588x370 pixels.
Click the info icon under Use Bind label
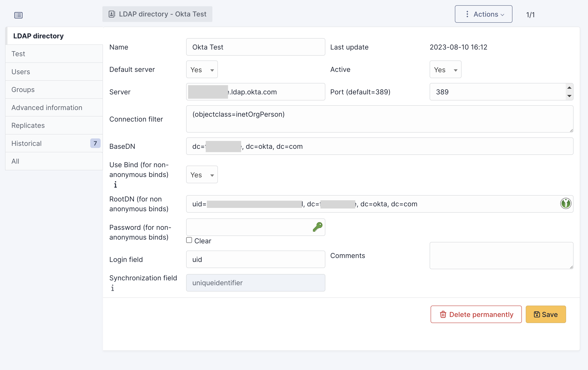pyautogui.click(x=115, y=185)
